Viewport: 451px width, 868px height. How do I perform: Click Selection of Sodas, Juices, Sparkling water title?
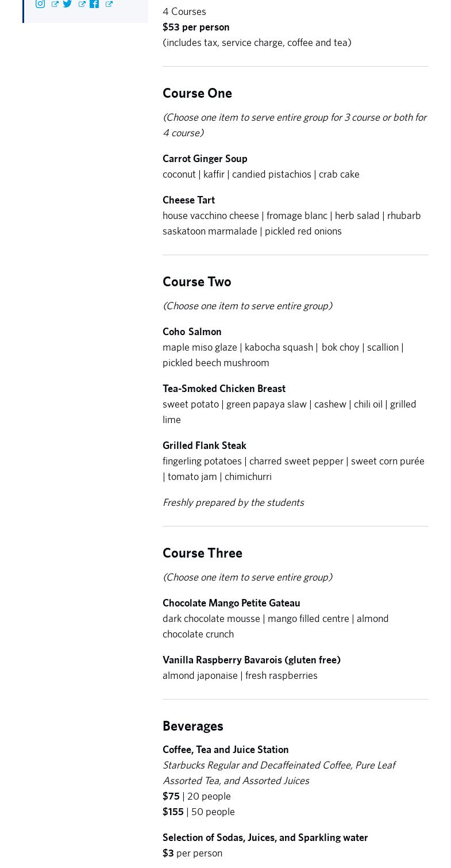coord(265,838)
